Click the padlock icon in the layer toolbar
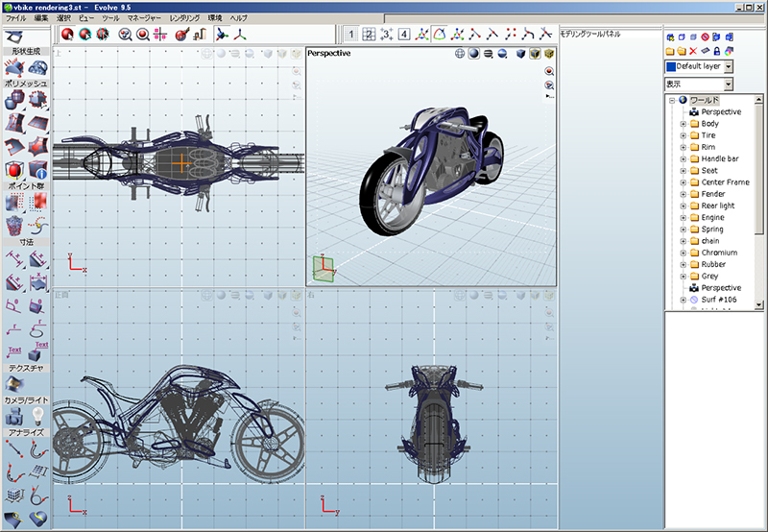Screen dimensions: 768x532 (x=716, y=50)
